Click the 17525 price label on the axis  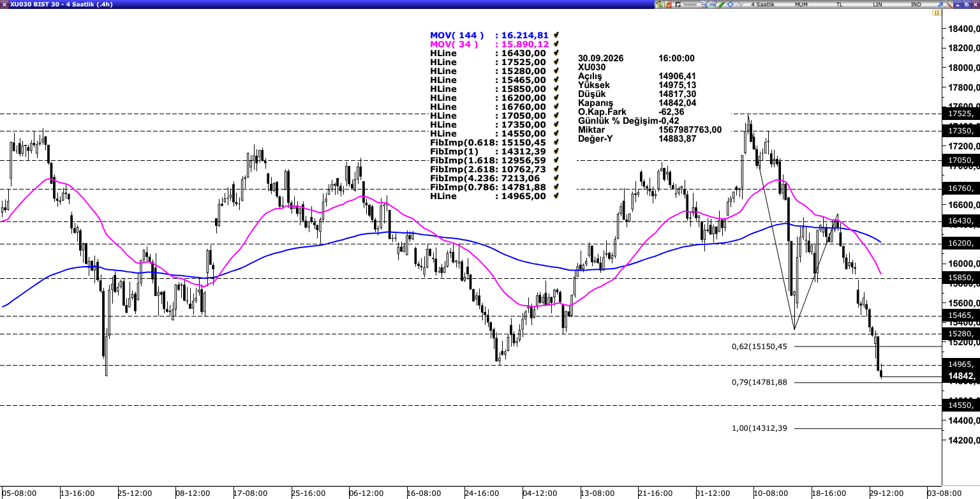pyautogui.click(x=961, y=114)
